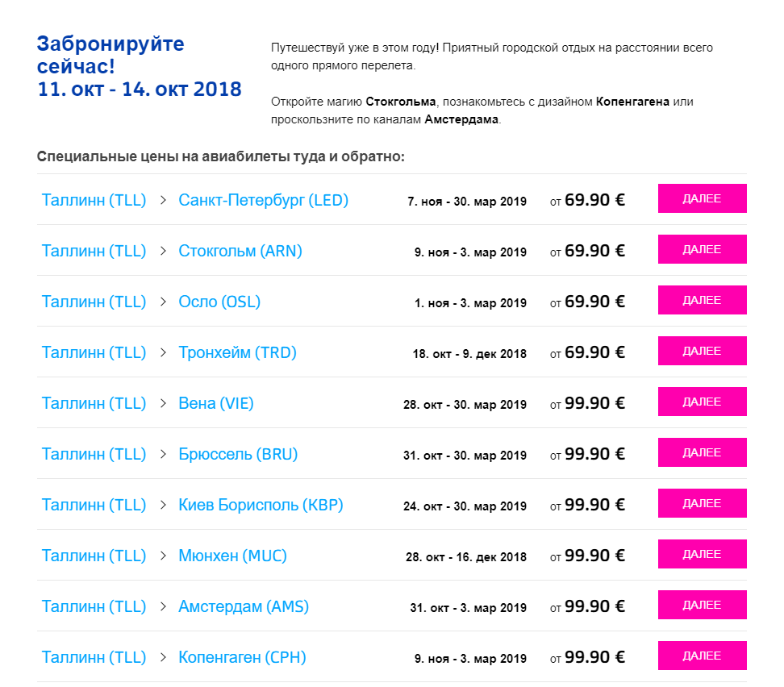This screenshot has width=784, height=687.
Task: Open the Осло (OSL) destination link
Action: click(x=219, y=302)
